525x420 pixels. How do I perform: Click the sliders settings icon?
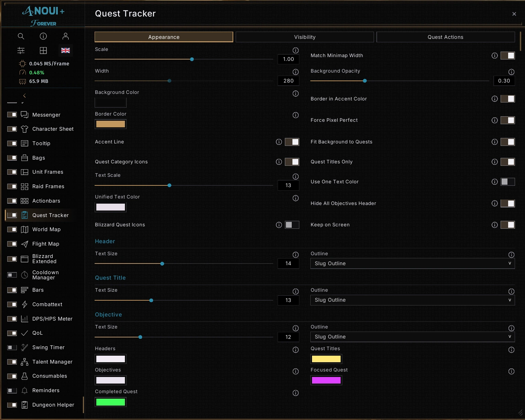21,51
